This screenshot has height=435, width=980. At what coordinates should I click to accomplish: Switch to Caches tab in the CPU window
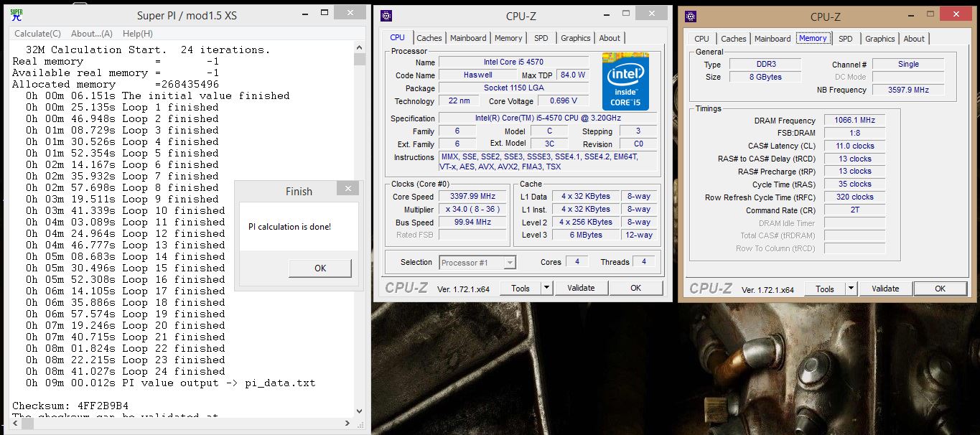(x=429, y=38)
